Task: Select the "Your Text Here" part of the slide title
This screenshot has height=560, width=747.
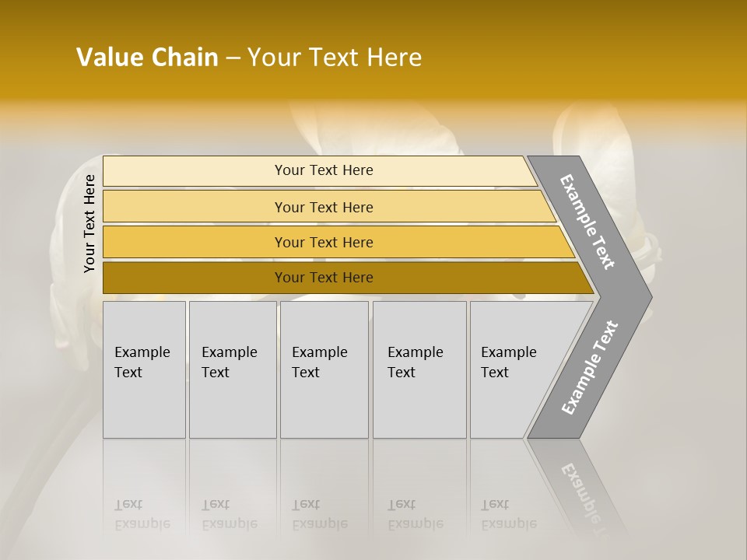Action: tap(335, 58)
